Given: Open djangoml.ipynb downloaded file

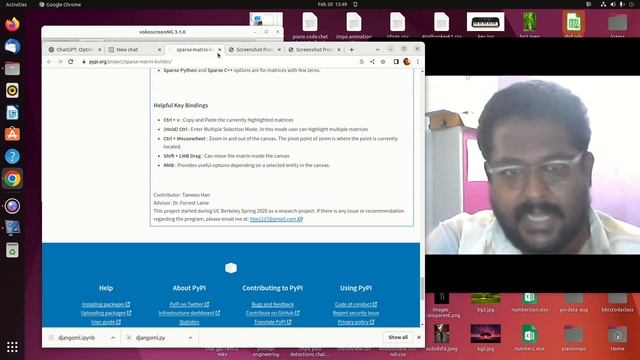Looking at the screenshot, I should (76, 338).
